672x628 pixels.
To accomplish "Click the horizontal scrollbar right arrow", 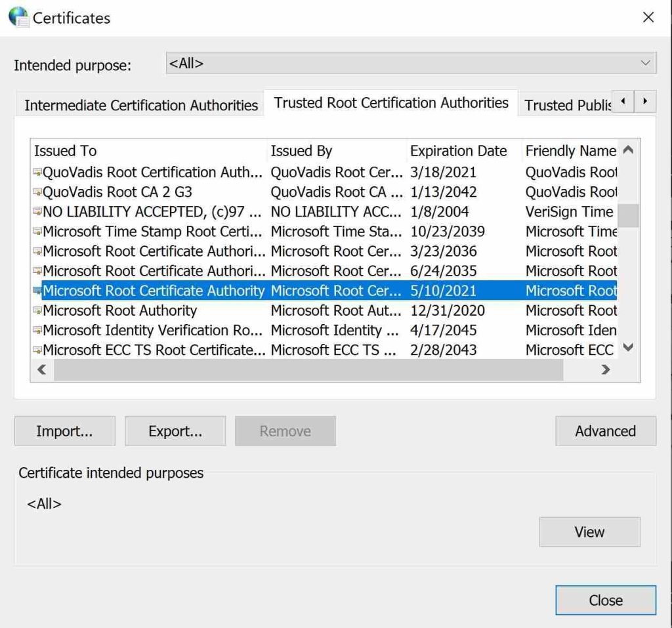I will [x=606, y=370].
